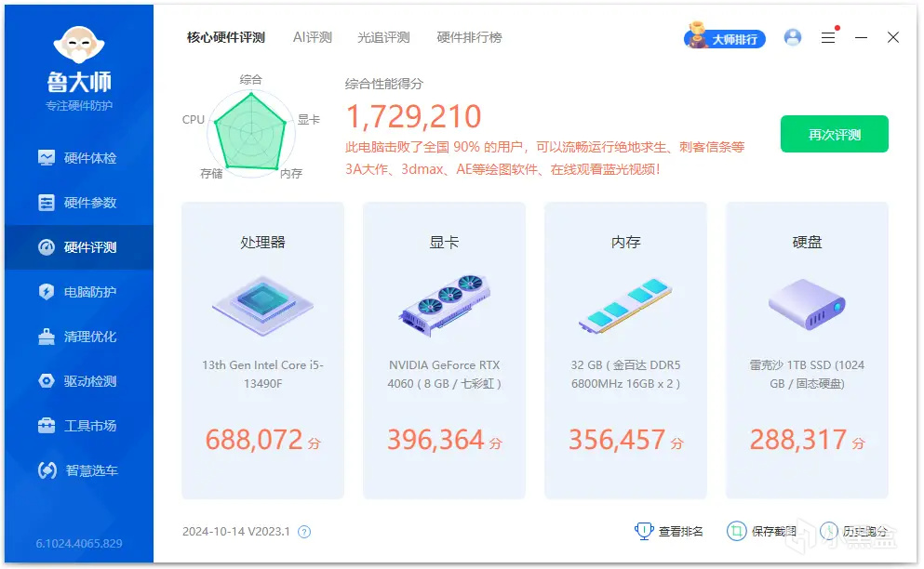Click the date 2024-10-14 V2023.1 text
The height and width of the screenshot is (569, 924).
click(235, 532)
